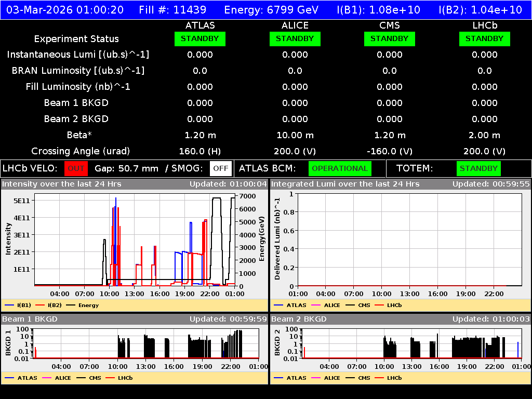Expand the Integrated Lumi panel header

[x=332, y=183]
